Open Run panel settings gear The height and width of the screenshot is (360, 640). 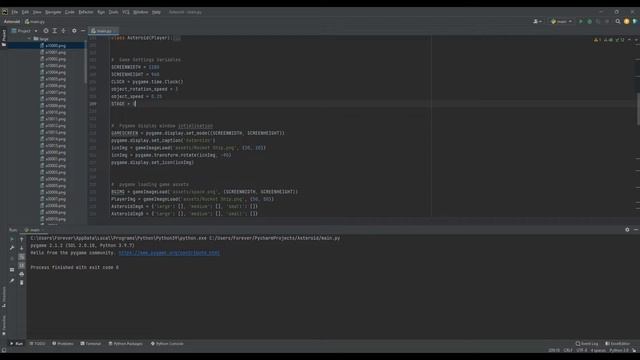627,230
